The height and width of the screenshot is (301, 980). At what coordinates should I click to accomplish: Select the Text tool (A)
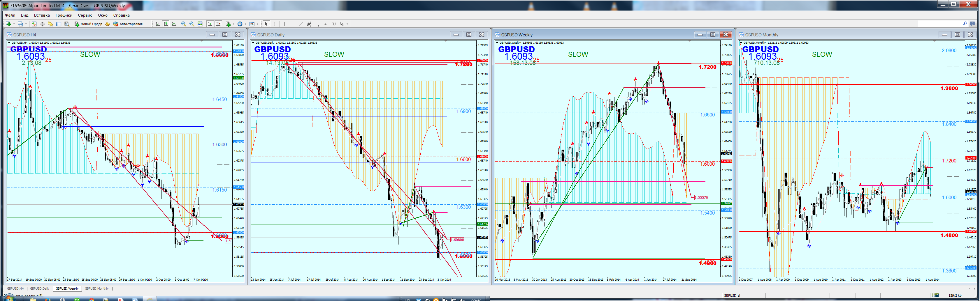point(326,24)
